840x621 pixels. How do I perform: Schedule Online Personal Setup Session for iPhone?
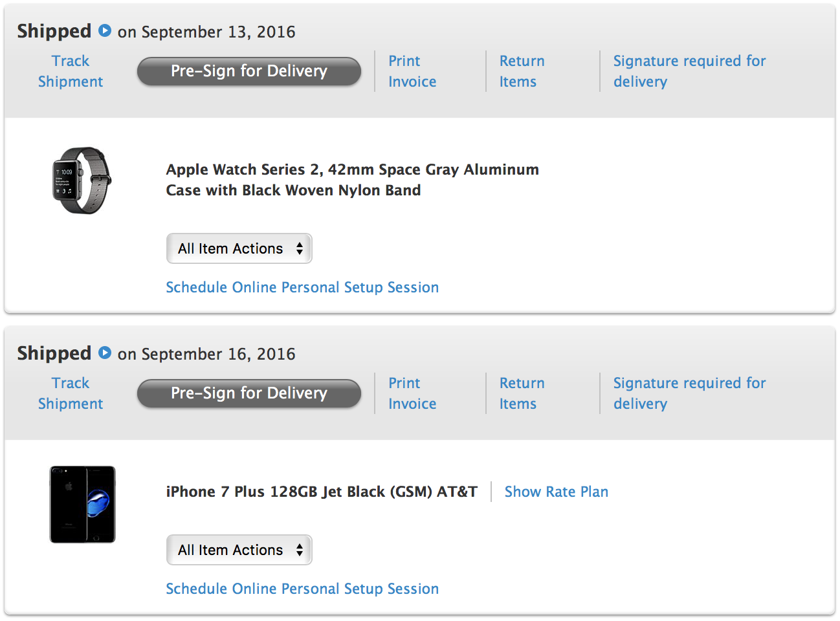[x=302, y=589]
